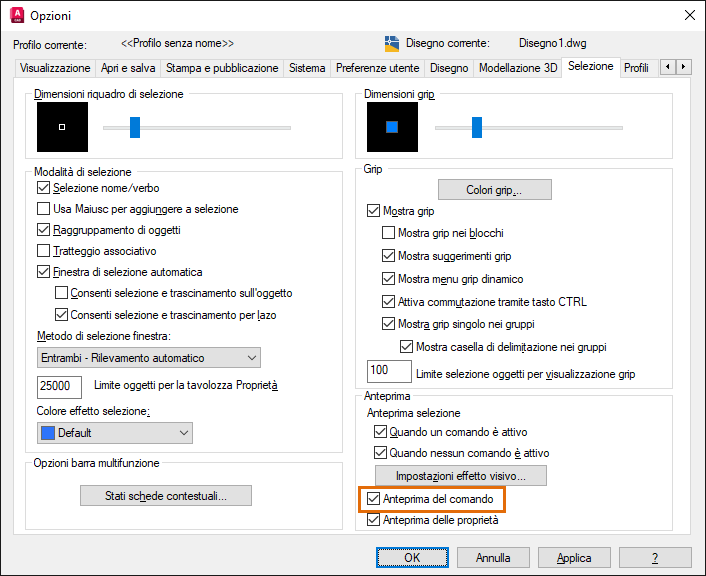Screen dimensions: 706x576
Task: Click the Annulla button
Action: tap(493, 558)
